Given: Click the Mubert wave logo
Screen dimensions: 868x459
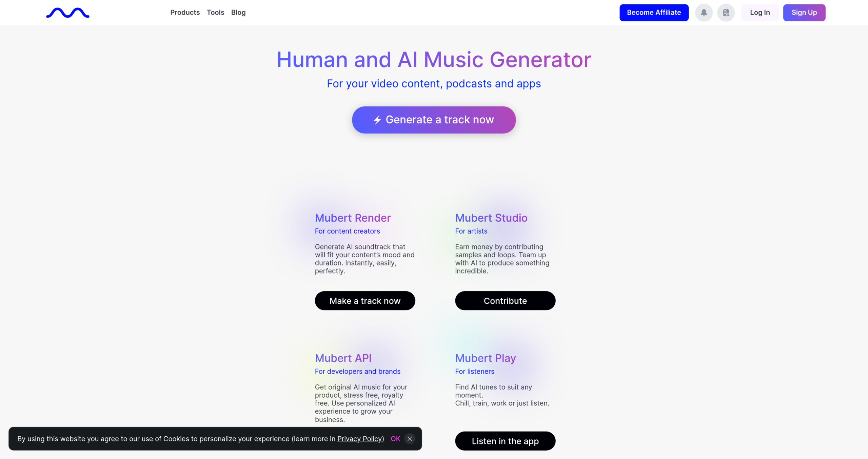Looking at the screenshot, I should click(x=68, y=13).
